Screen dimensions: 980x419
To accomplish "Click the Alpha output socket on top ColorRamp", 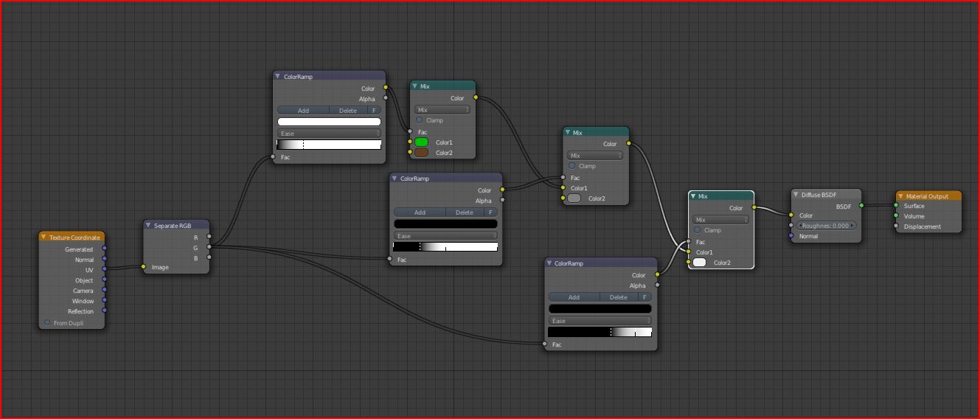I will tap(386, 98).
